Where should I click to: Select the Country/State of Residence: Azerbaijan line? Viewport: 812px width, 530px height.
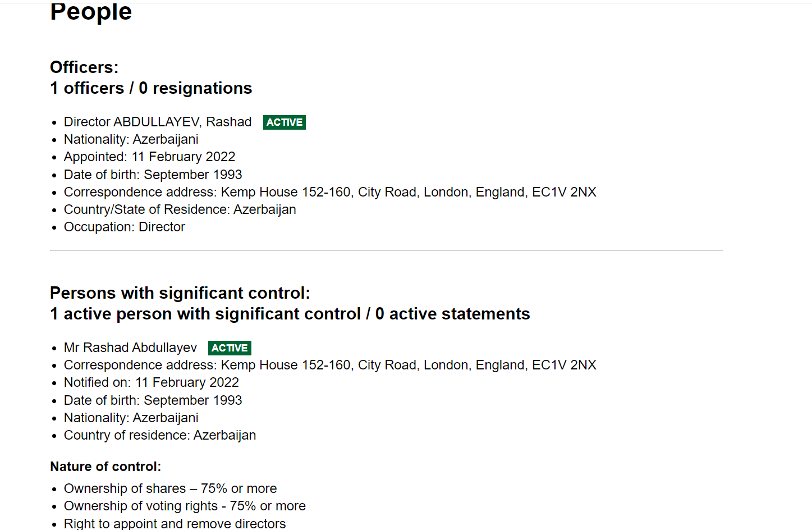tap(180, 209)
